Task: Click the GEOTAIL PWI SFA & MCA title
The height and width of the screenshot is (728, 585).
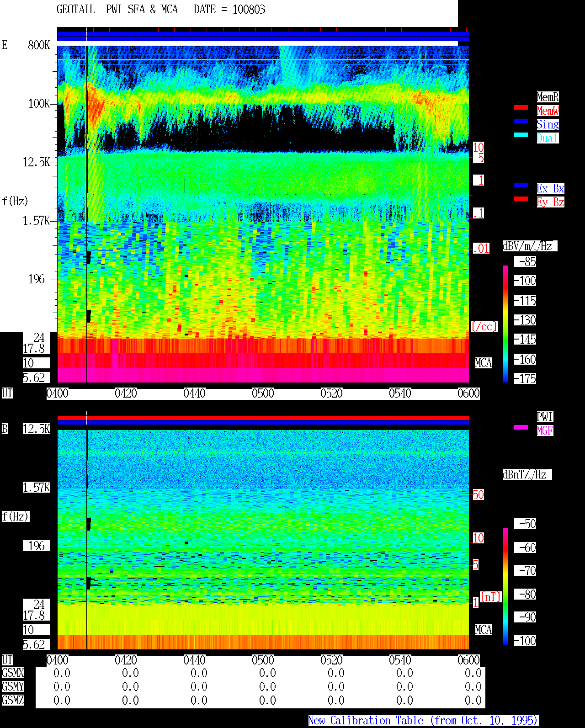Action: click(x=117, y=9)
